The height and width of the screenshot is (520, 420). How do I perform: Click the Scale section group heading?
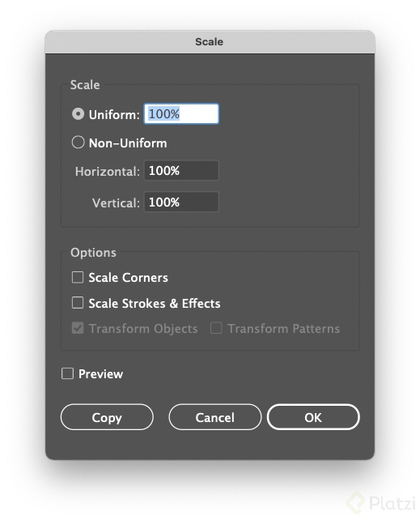pyautogui.click(x=85, y=85)
